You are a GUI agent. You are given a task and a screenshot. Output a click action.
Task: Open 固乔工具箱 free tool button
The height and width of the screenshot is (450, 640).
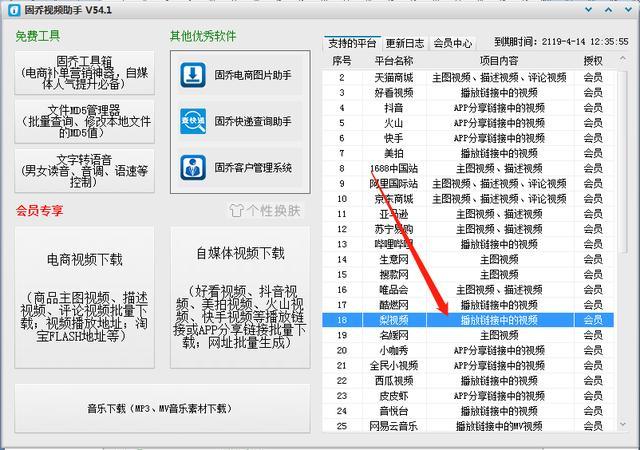point(84,73)
